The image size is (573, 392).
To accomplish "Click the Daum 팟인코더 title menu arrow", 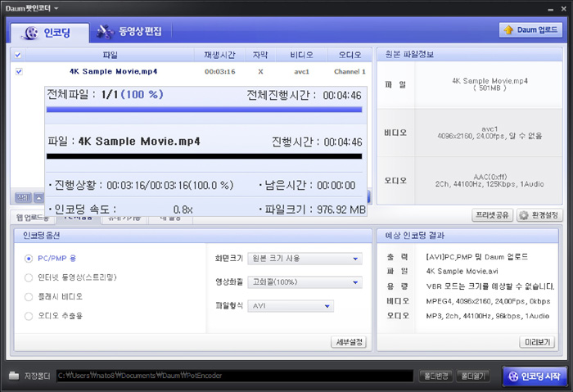I will pos(56,7).
